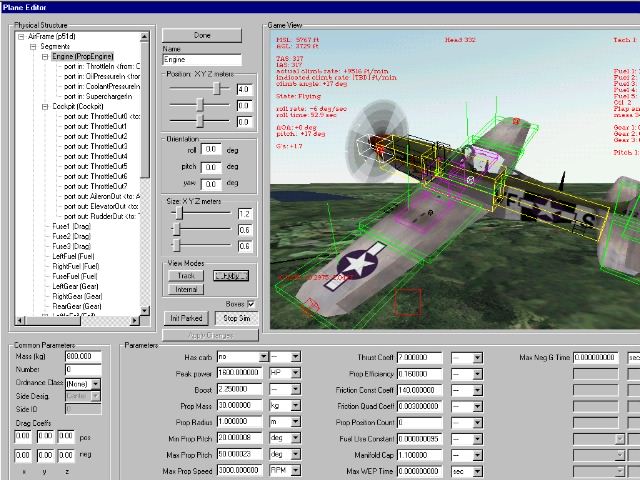Click the Thrust Coeff value field

(421, 357)
